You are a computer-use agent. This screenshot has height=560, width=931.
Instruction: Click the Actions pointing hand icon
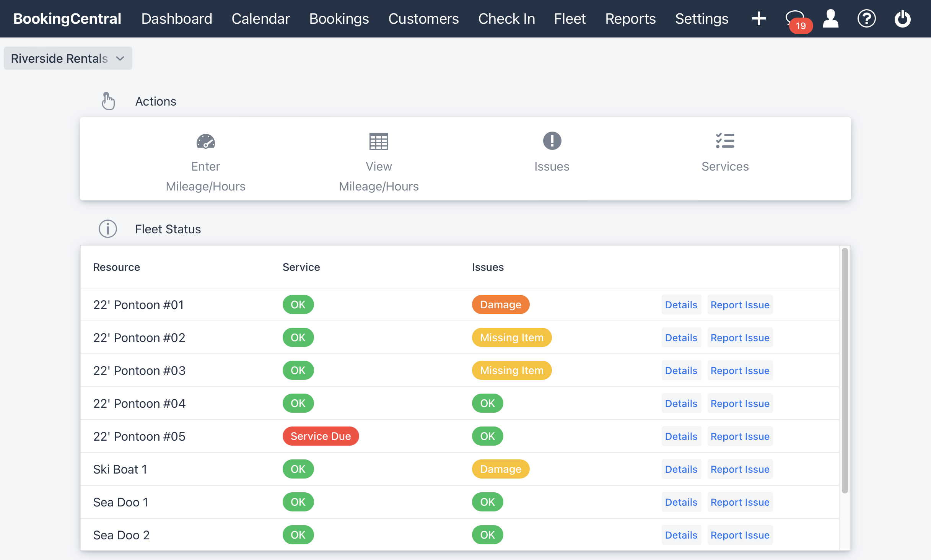click(108, 101)
